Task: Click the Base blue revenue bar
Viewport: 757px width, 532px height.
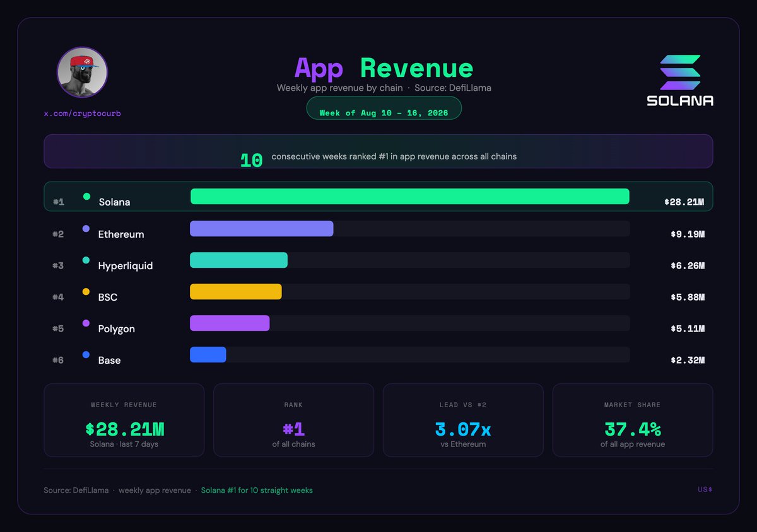Action: click(x=208, y=354)
